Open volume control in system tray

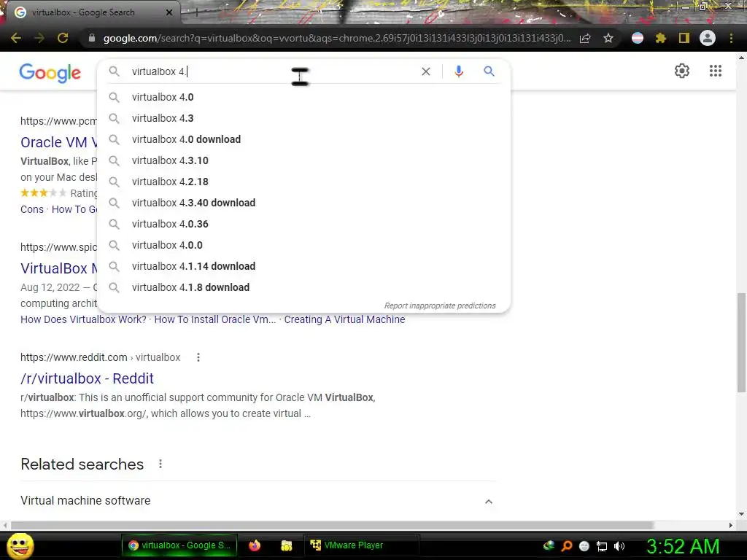click(x=619, y=546)
